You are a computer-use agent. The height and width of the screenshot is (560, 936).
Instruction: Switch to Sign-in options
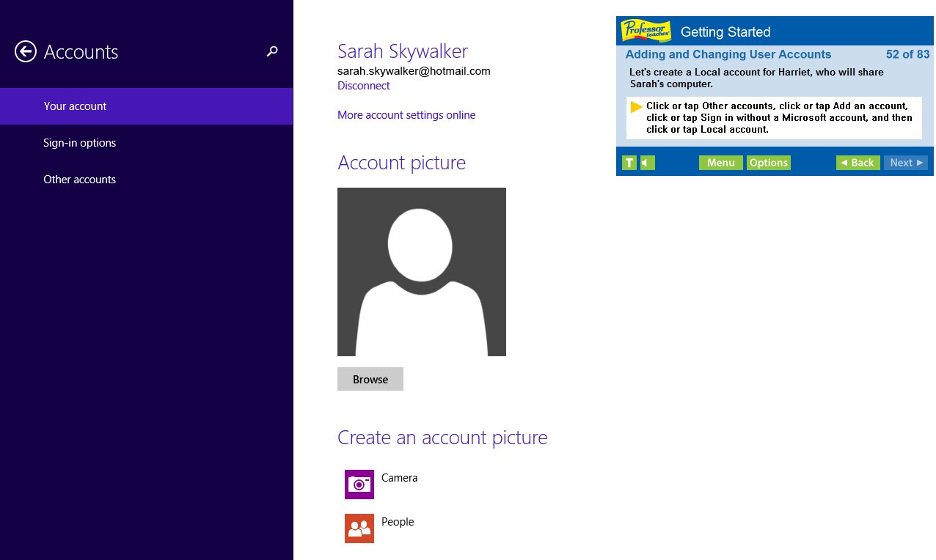pyautogui.click(x=79, y=142)
